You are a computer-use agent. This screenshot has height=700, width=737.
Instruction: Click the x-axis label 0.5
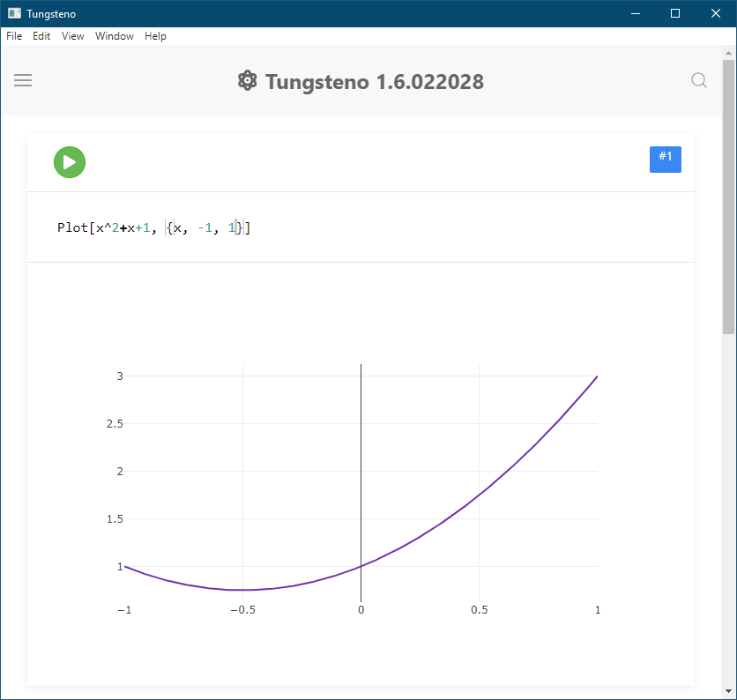[x=479, y=610]
